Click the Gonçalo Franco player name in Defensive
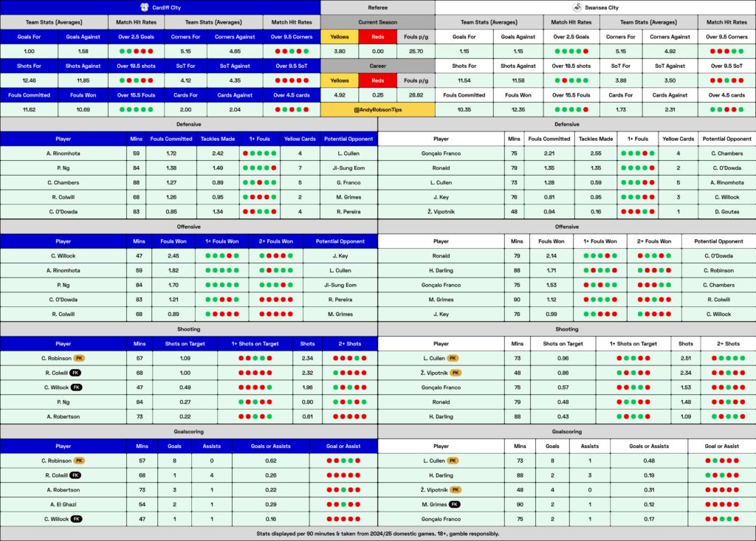 [441, 154]
